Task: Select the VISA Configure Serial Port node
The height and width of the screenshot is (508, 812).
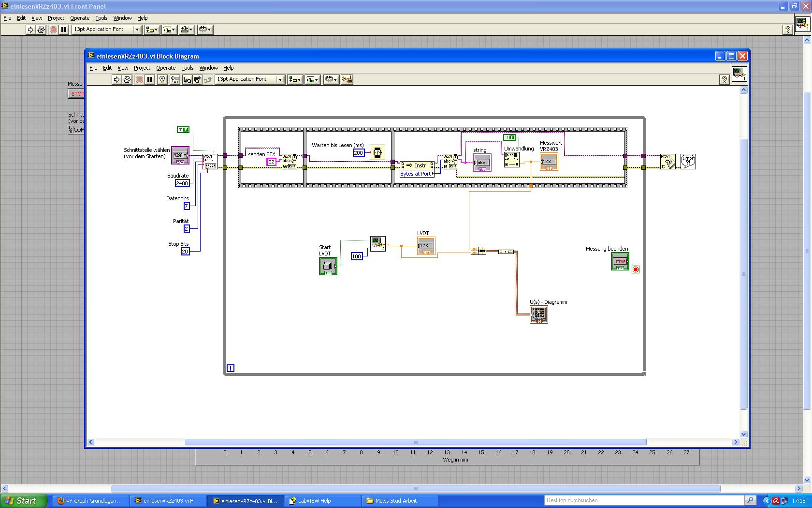Action: click(x=210, y=162)
